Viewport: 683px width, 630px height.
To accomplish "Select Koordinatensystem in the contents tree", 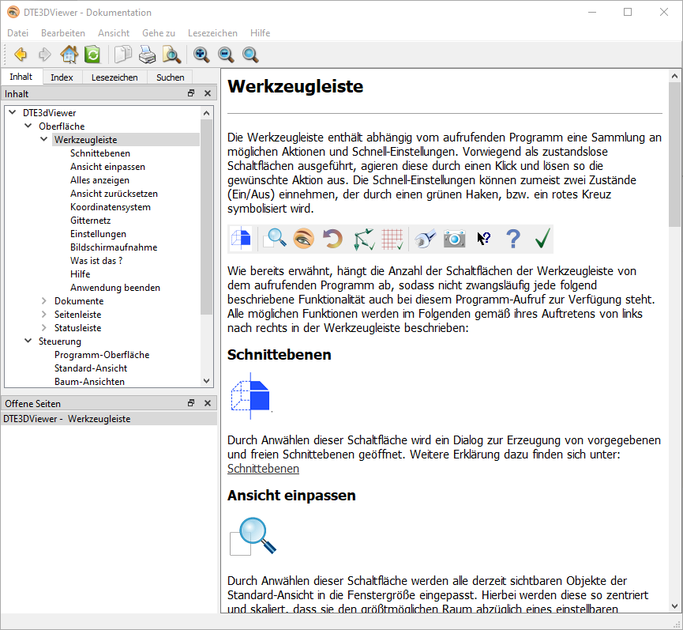I will click(x=110, y=207).
